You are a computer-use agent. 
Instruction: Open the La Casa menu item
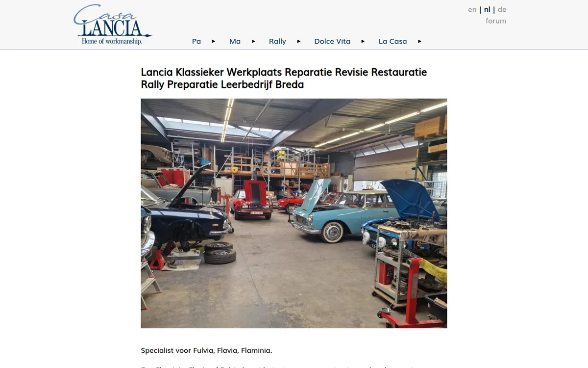(x=393, y=41)
